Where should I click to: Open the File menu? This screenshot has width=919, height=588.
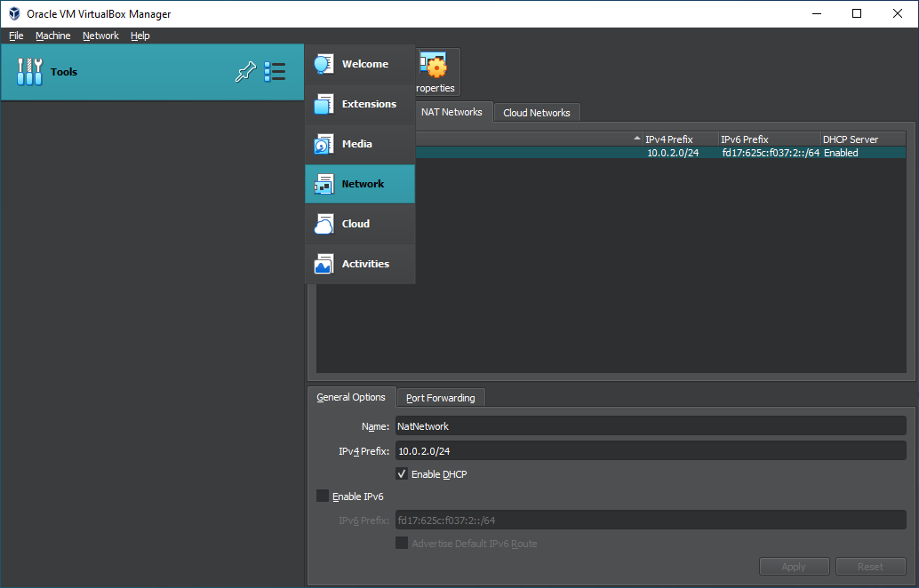point(16,36)
